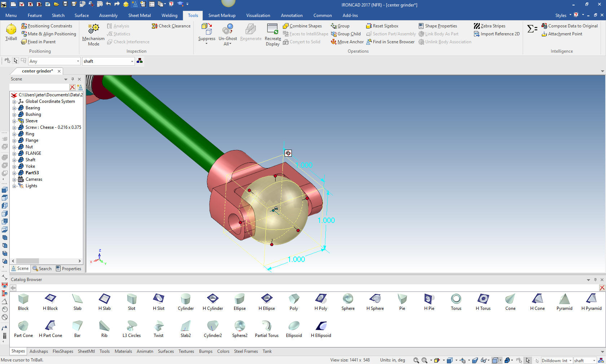
Task: Toggle auto-hide pin on Scene panel
Action: coord(73,79)
